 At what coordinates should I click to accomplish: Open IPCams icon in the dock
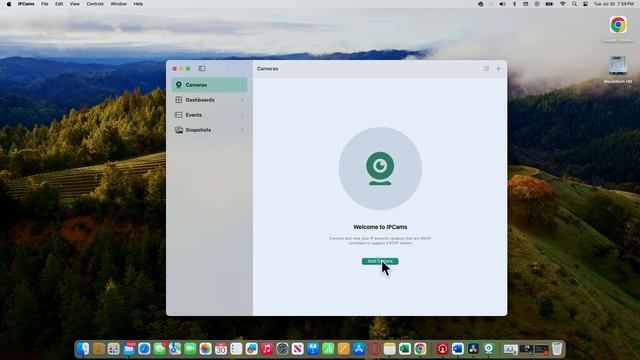coord(489,349)
